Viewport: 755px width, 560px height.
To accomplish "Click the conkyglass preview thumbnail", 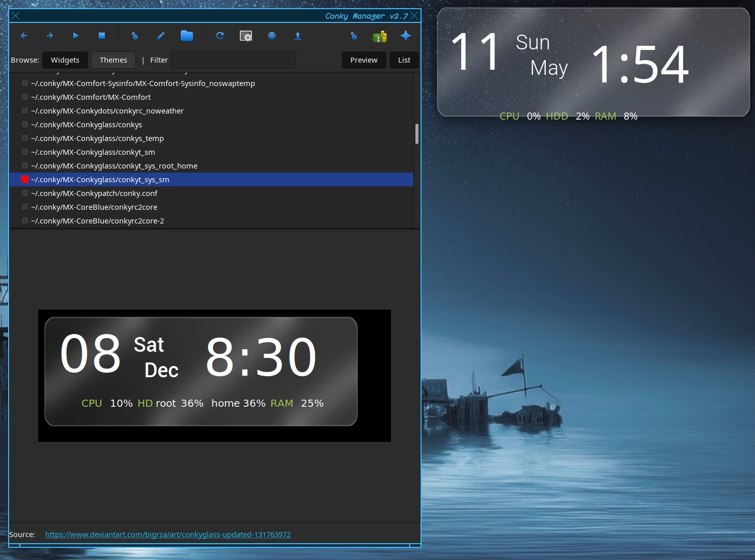I will (x=214, y=376).
